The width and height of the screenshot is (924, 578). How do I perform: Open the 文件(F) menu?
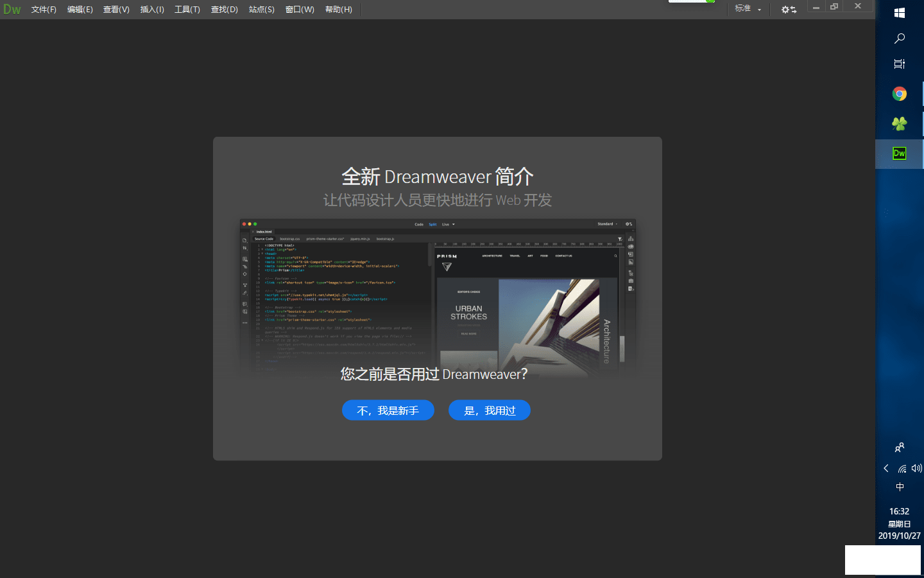pos(44,10)
